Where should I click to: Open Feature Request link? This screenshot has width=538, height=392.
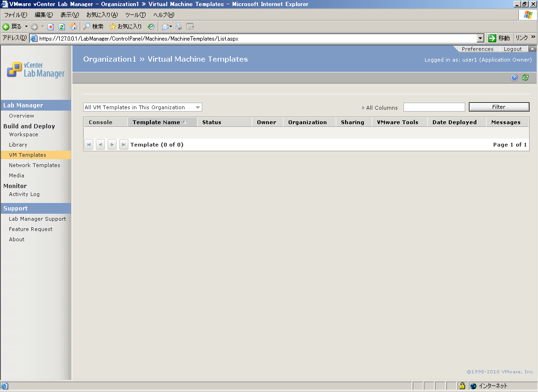[x=30, y=229]
